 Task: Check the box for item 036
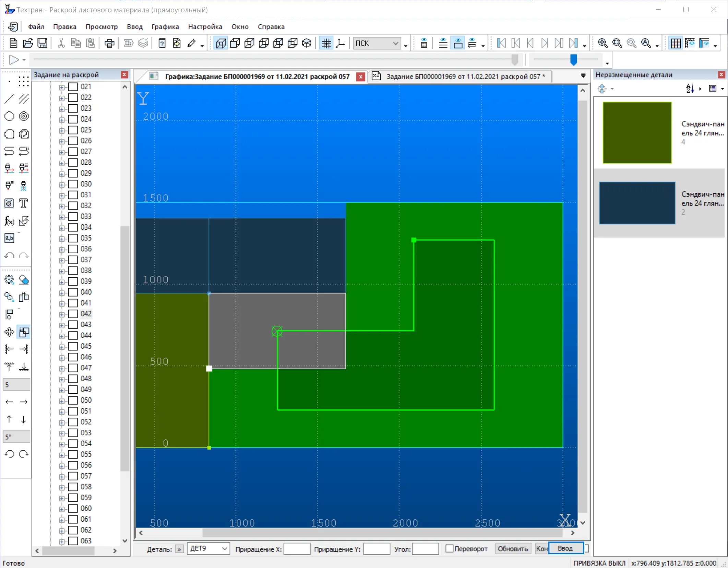[x=73, y=249]
